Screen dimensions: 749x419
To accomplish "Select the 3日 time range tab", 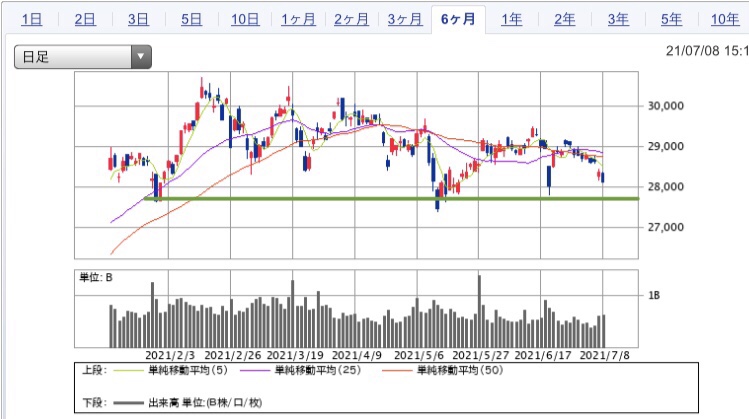I will point(139,19).
